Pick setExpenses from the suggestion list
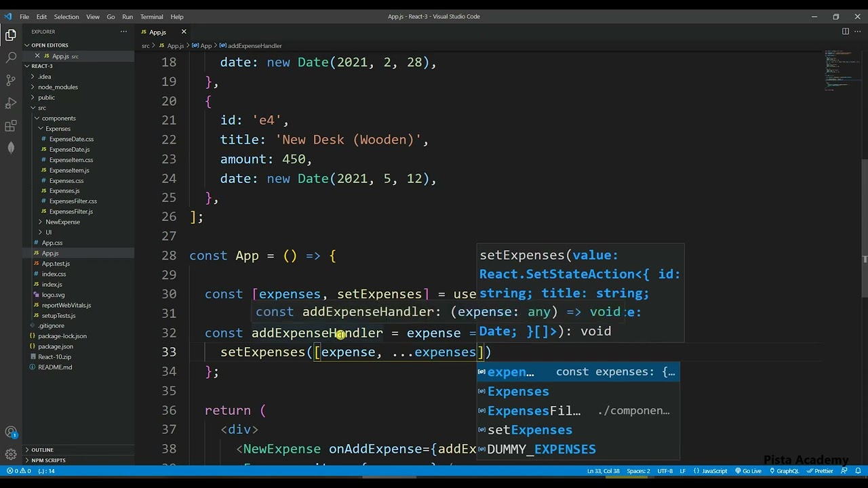Viewport: 868px width, 488px height. (x=578, y=430)
